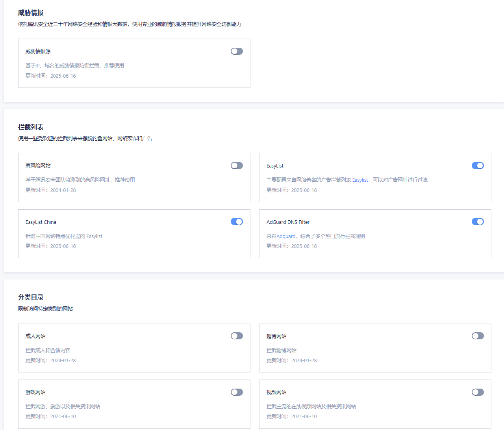Click the 拦截主流的在线视频网站 description

click(311, 406)
